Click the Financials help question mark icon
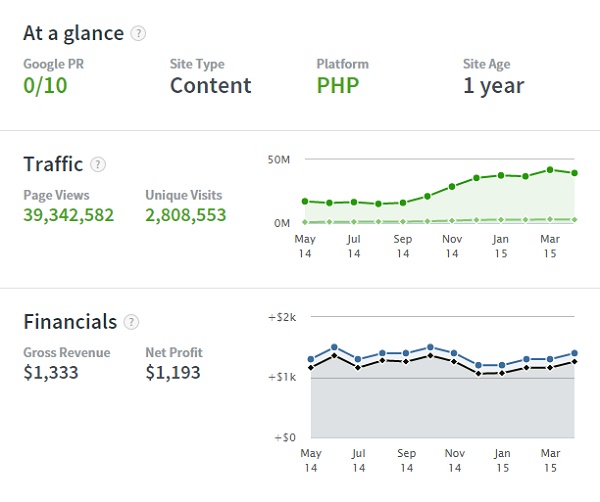600x502 pixels. (x=131, y=322)
